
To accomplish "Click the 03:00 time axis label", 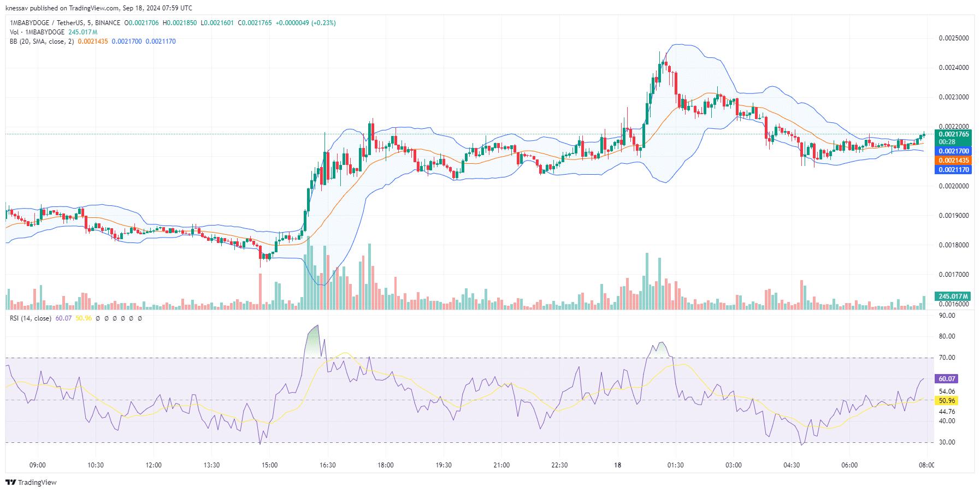I will [x=734, y=465].
